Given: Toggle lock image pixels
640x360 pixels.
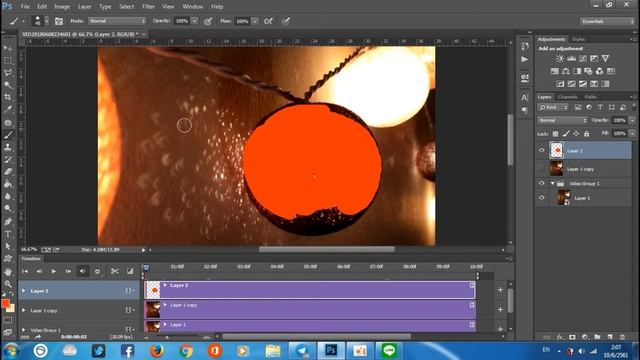Looking at the screenshot, I should [x=566, y=133].
